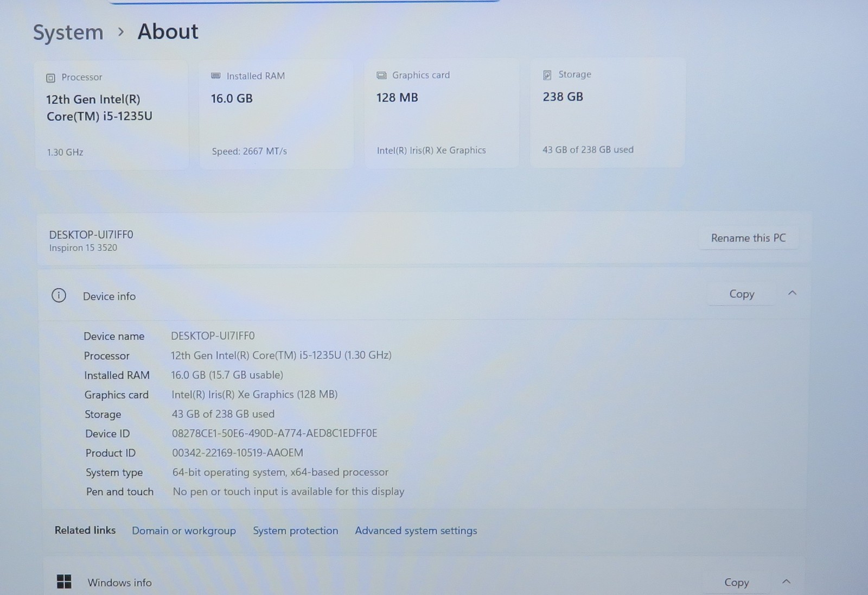This screenshot has width=868, height=595.
Task: Click the Processor value in Device info list
Action: [x=281, y=355]
